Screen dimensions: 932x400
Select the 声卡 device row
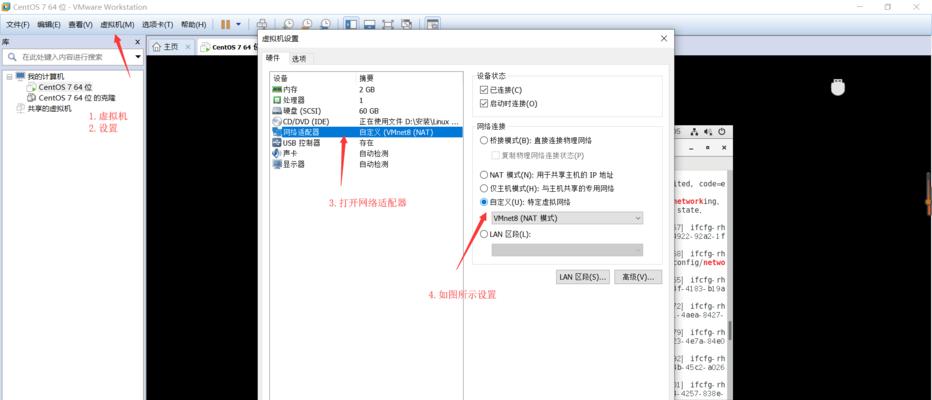(366, 153)
